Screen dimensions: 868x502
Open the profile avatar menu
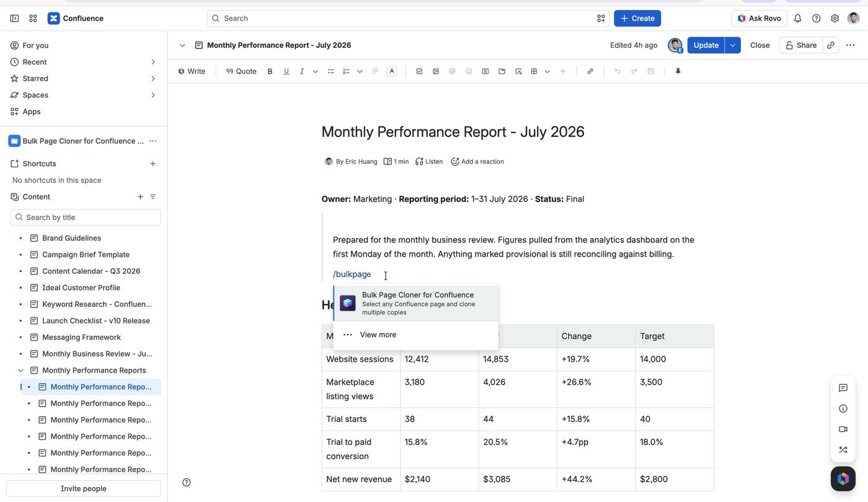point(854,19)
